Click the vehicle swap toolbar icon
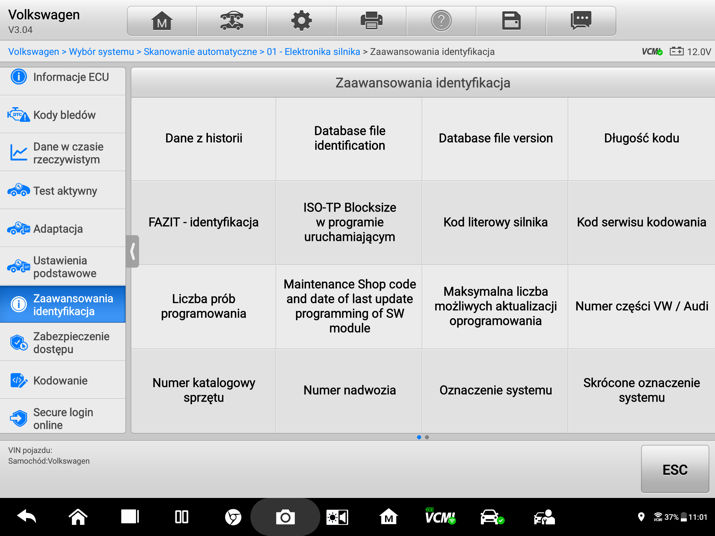715x536 pixels. [x=232, y=21]
